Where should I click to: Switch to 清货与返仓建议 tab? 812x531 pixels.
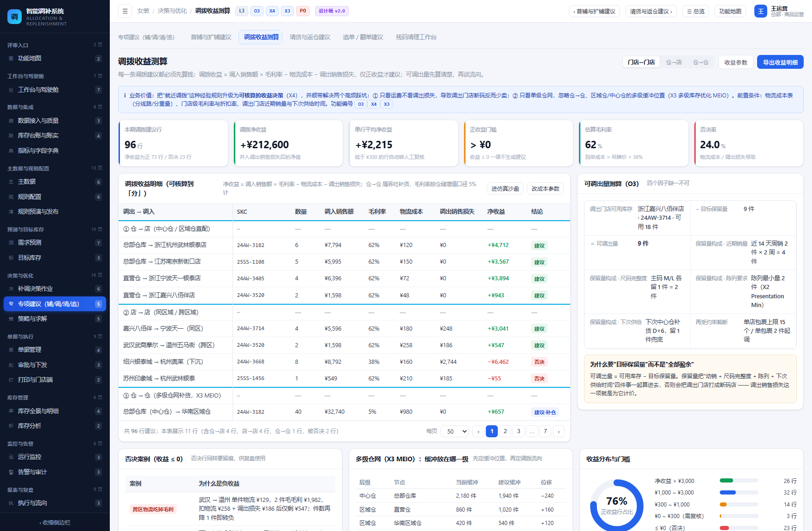click(310, 37)
